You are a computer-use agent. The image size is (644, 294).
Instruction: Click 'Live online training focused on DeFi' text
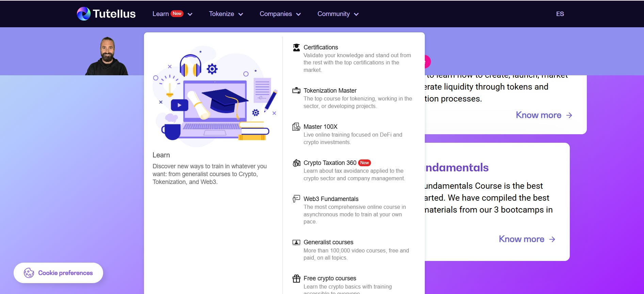353,138
